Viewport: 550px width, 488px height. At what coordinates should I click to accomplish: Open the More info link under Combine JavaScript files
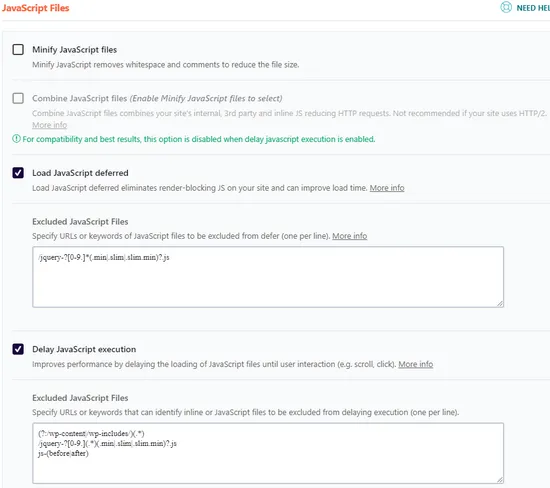pos(49,125)
